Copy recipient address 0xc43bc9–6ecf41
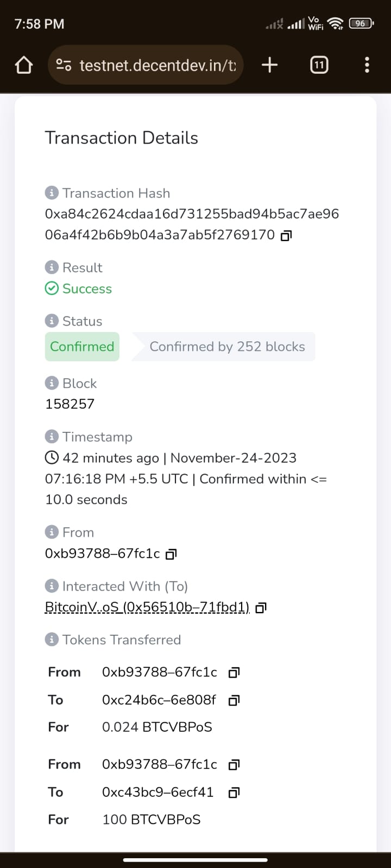Viewport: 391px width, 868px height. click(x=234, y=793)
